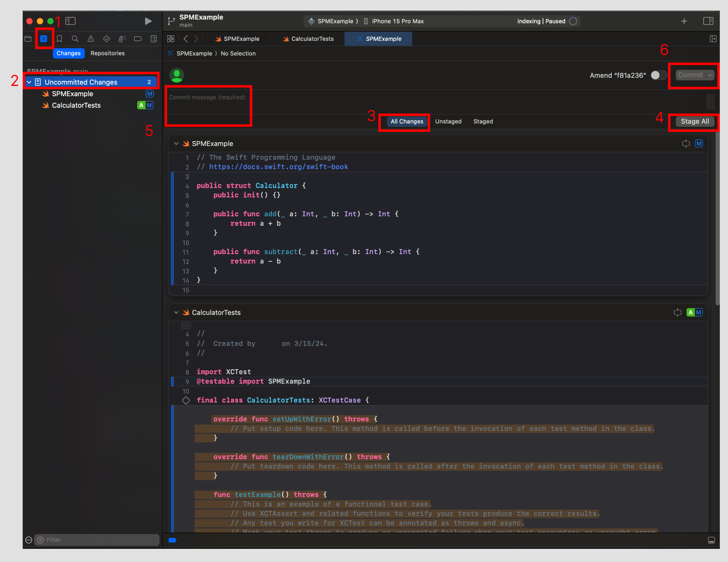Viewport: 728px width, 562px height.
Task: Show the right inspector panel
Action: click(708, 21)
